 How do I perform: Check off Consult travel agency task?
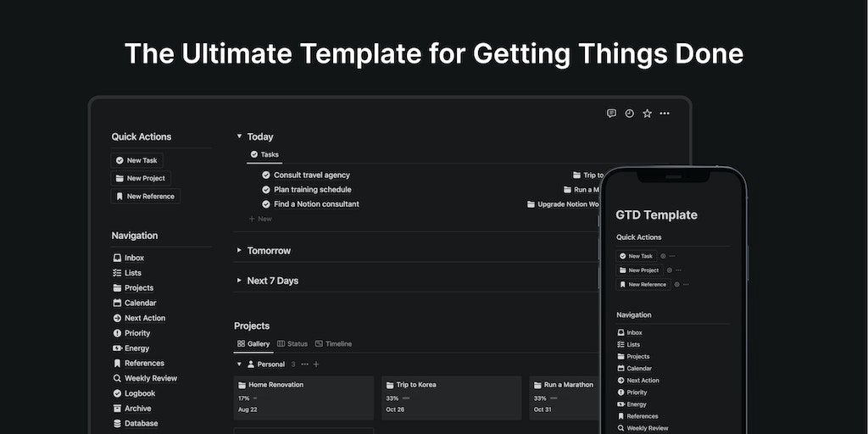[x=265, y=175]
